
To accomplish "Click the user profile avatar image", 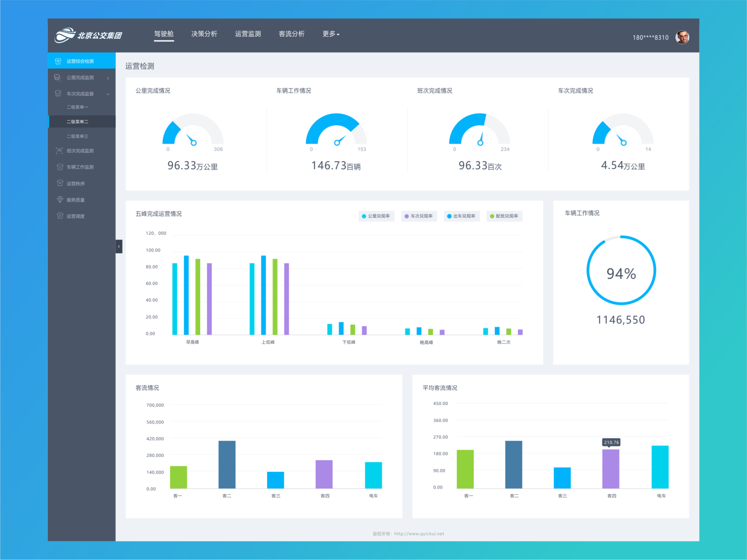I will (682, 37).
